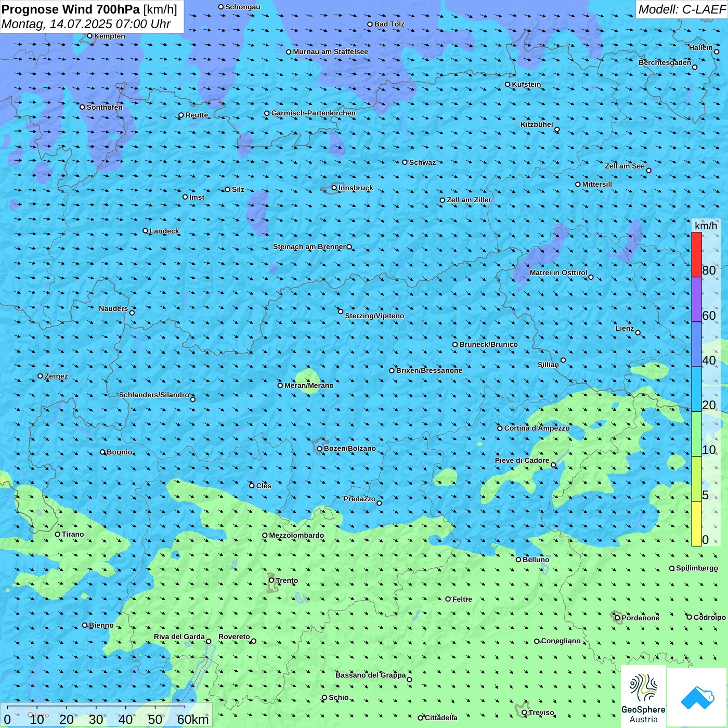Viewport: 728px width, 728px height.
Task: Click the Tirano location dot
Action: 58,534
